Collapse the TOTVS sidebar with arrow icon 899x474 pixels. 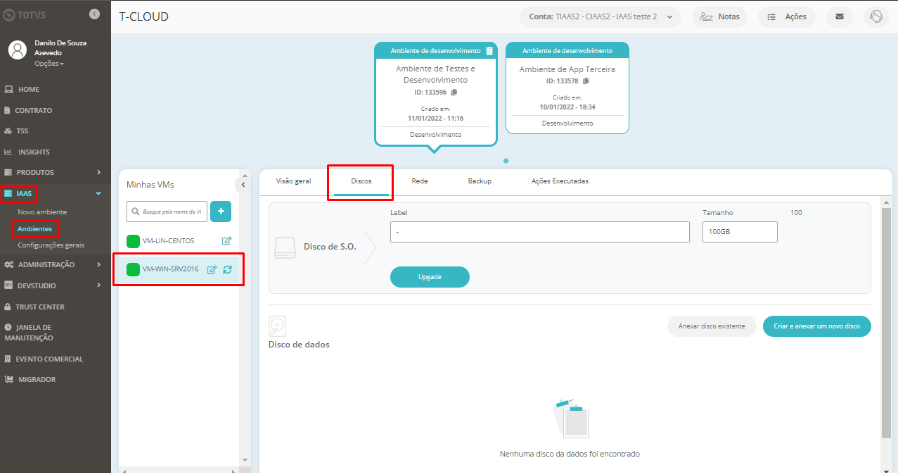[x=95, y=14]
